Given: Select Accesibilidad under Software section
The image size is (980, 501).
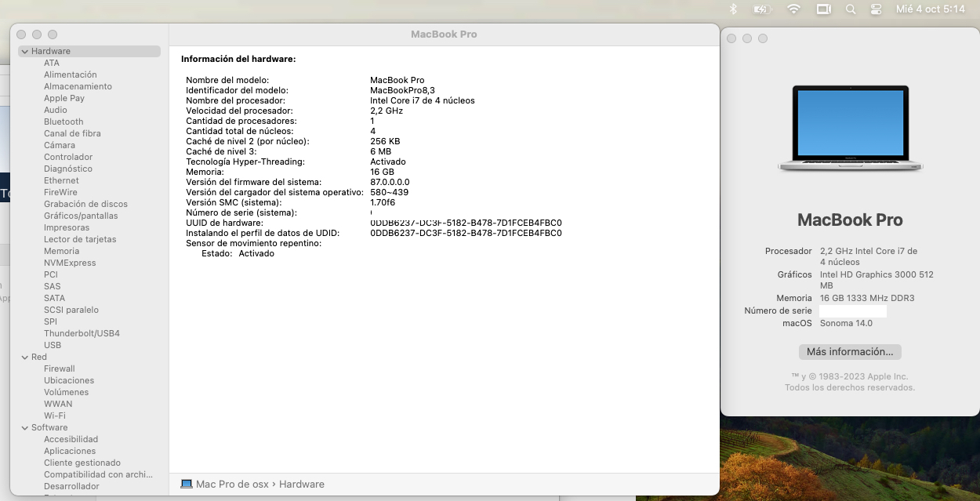Looking at the screenshot, I should [x=71, y=439].
